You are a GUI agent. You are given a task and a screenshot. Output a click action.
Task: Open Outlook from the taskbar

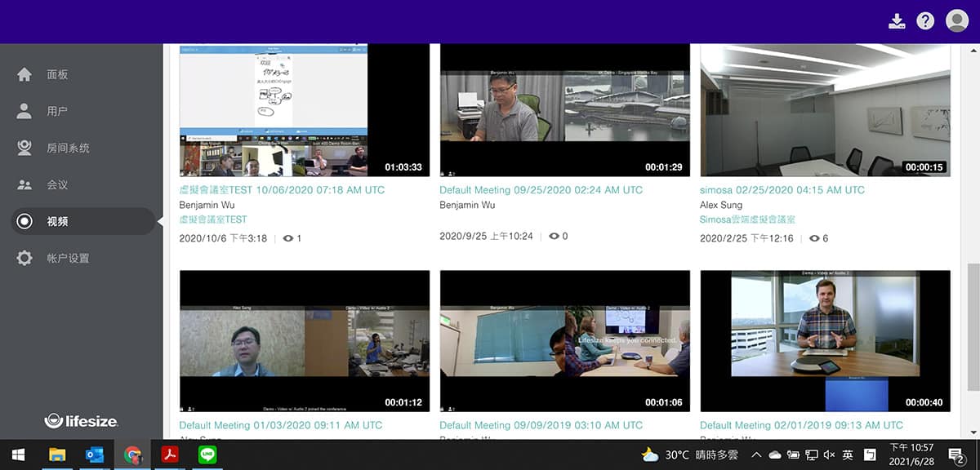click(x=95, y=454)
